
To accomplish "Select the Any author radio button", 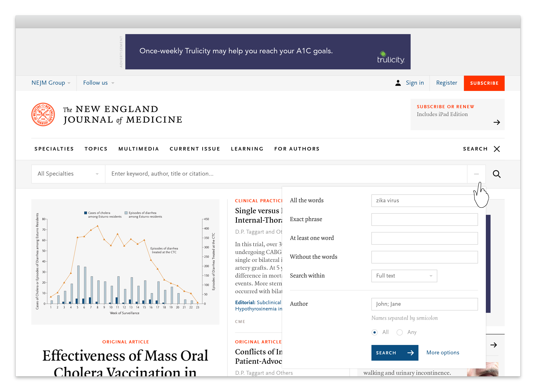I will 400,332.
